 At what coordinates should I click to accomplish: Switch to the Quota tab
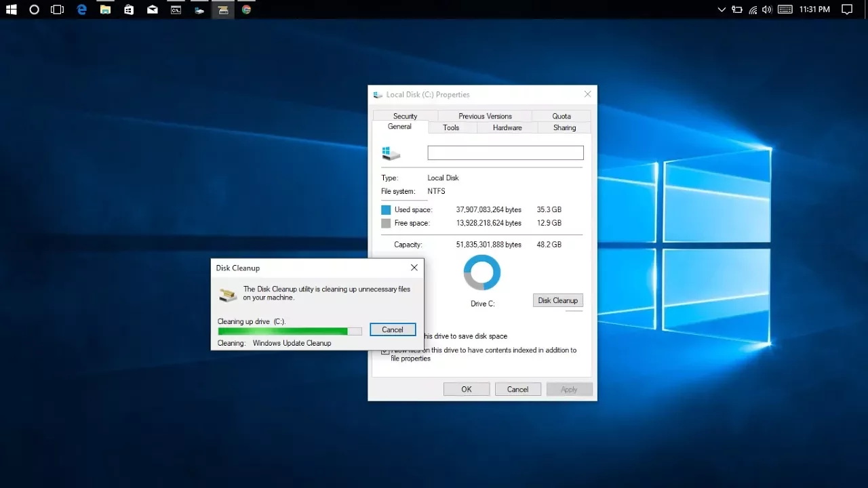[561, 116]
